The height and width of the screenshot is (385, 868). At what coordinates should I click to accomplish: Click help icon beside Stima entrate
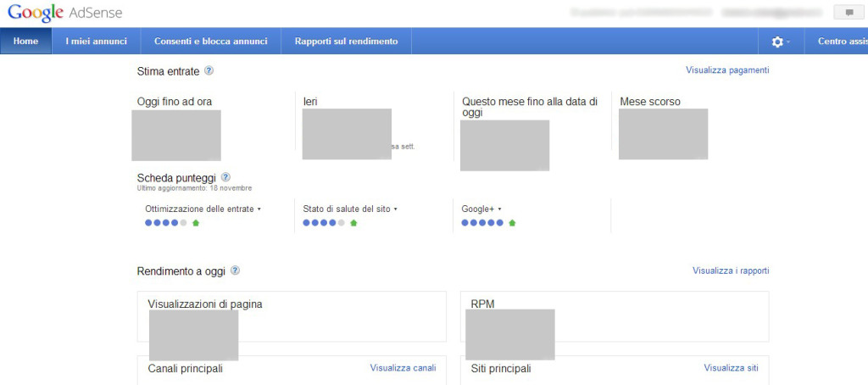(209, 71)
